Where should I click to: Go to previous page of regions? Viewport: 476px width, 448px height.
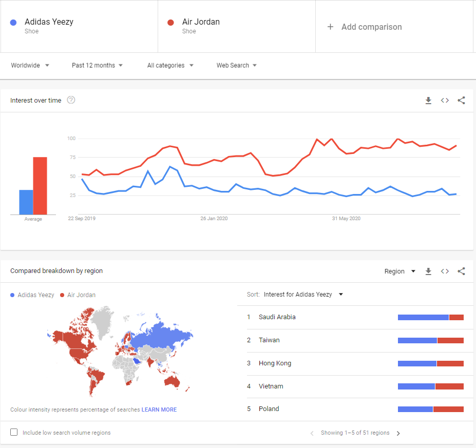(312, 433)
